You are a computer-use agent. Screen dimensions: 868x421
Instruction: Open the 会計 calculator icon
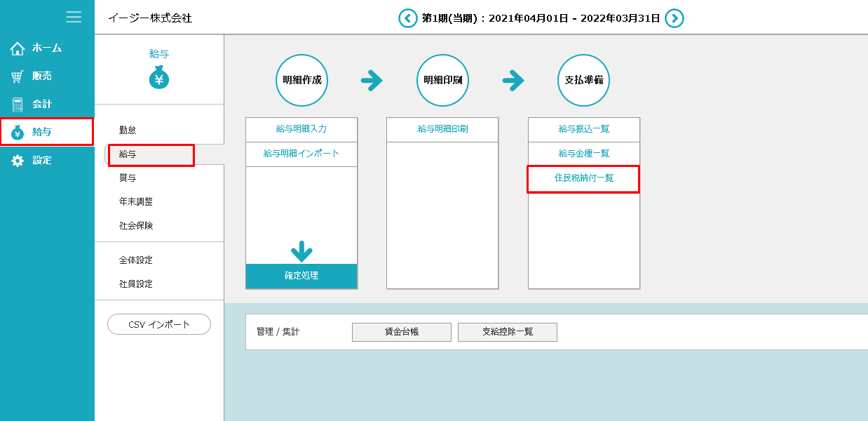(18, 105)
